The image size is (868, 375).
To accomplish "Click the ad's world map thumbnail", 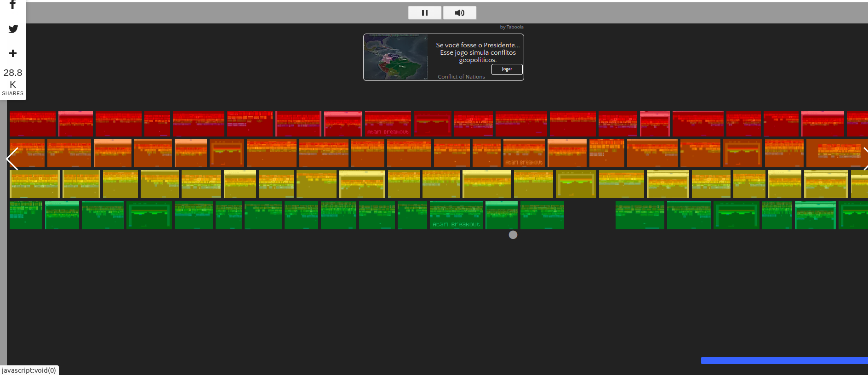I will (395, 57).
